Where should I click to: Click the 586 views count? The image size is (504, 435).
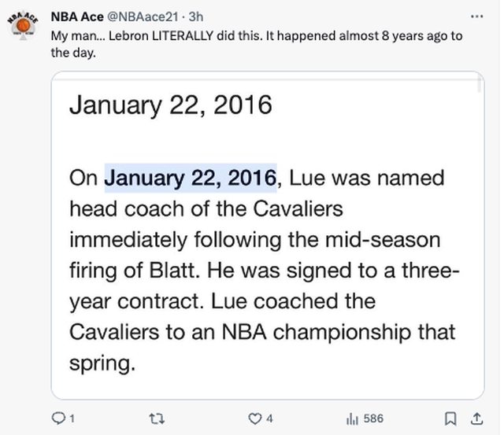(372, 418)
